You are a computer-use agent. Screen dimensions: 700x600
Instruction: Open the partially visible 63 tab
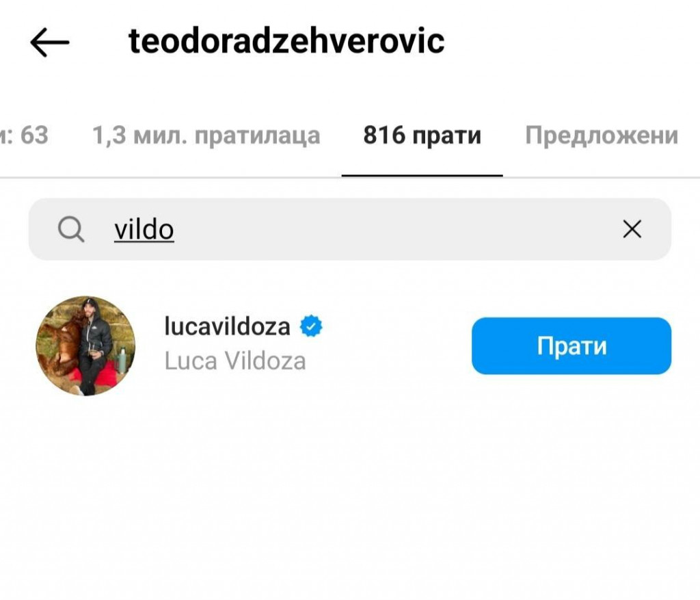click(24, 135)
